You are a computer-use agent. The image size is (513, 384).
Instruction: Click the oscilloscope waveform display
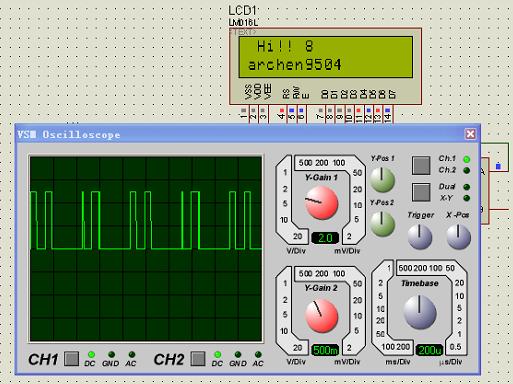pyautogui.click(x=146, y=249)
